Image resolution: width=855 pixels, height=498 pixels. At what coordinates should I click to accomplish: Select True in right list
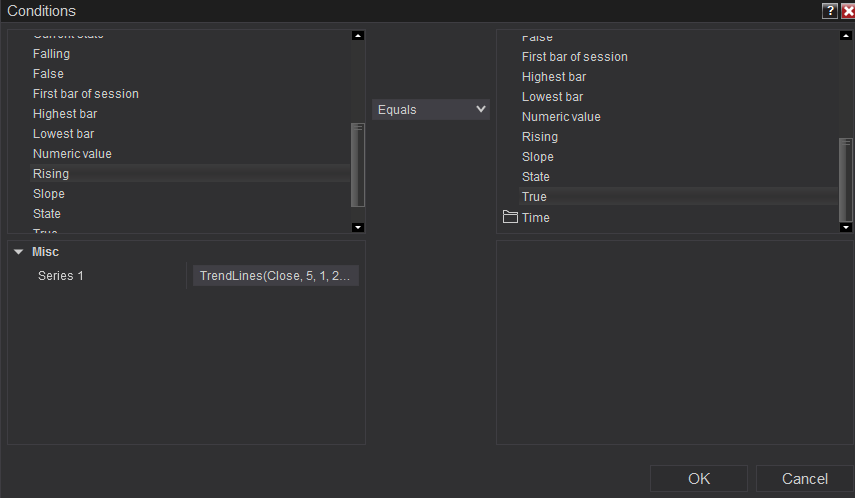(534, 197)
